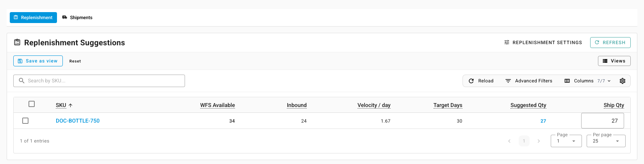The height and width of the screenshot is (164, 644).
Task: Open the table settings gear icon
Action: click(x=623, y=81)
